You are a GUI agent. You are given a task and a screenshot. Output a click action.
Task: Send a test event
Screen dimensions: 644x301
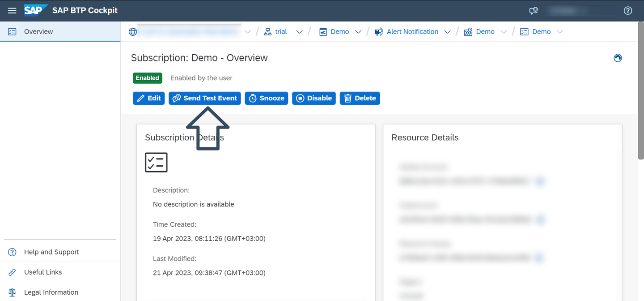coord(205,98)
